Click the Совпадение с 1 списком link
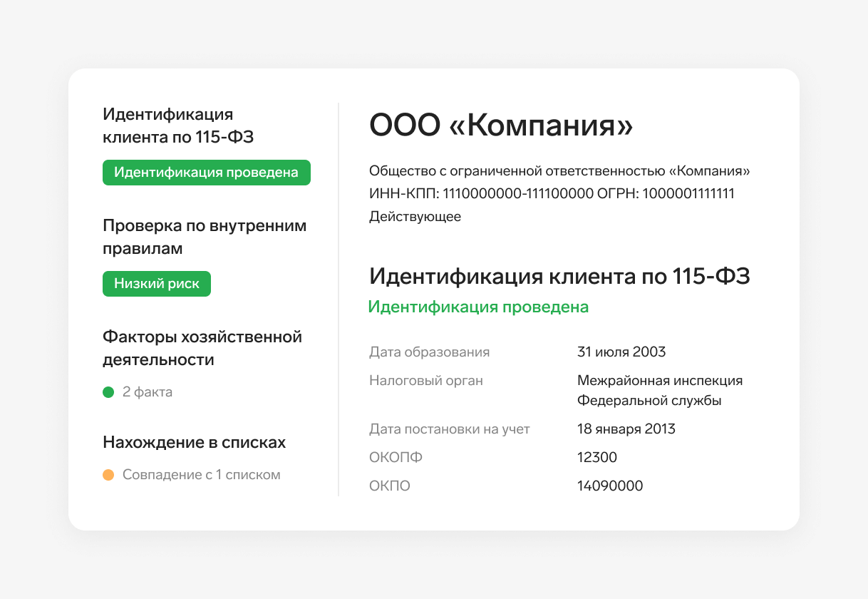This screenshot has width=868, height=599. (x=202, y=475)
